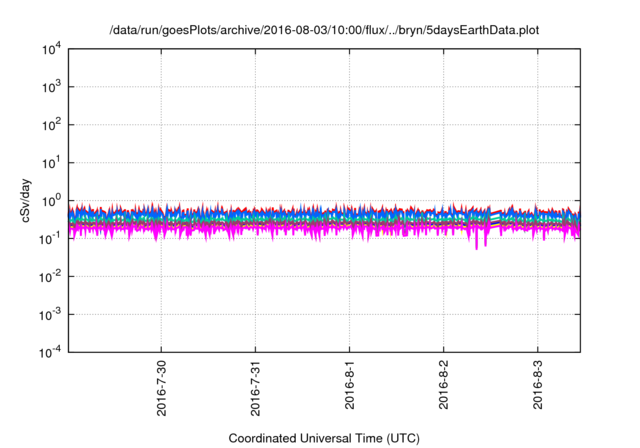The height and width of the screenshot is (448, 640).
Task: Click the 10^3 y-axis tick label
Action: [52, 87]
